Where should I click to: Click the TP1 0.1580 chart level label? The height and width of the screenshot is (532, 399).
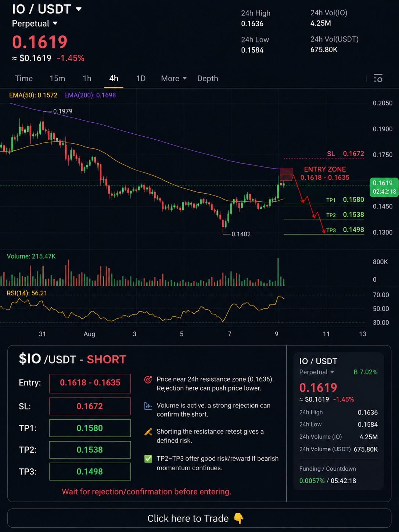point(345,199)
